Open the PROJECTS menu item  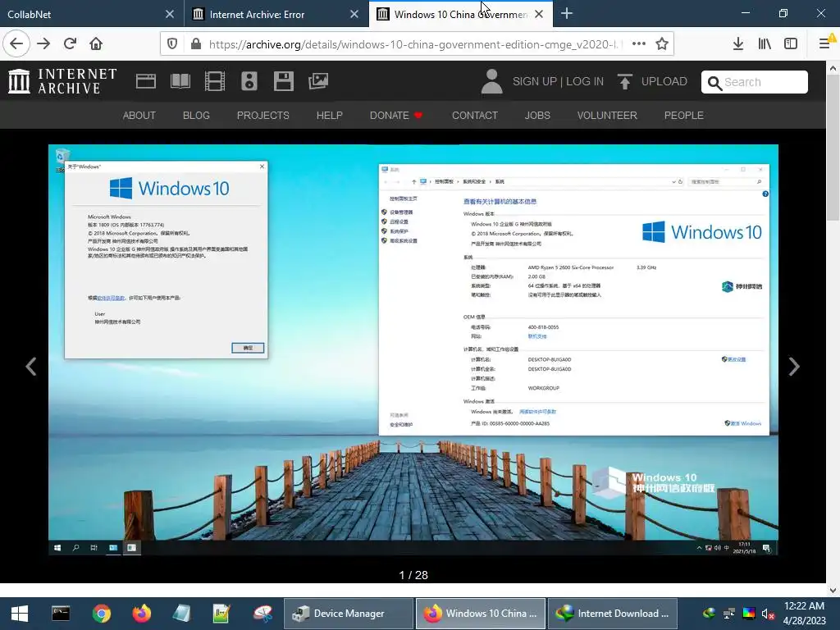(x=263, y=115)
